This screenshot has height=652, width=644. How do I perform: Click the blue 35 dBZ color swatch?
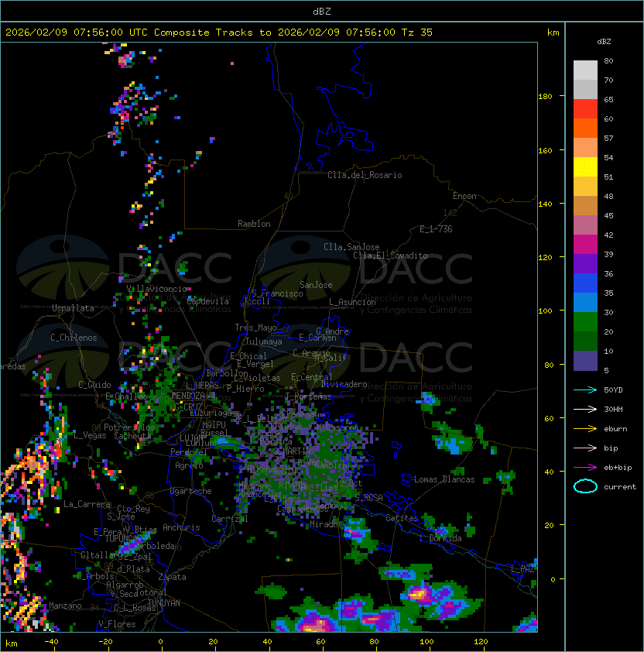pyautogui.click(x=585, y=283)
